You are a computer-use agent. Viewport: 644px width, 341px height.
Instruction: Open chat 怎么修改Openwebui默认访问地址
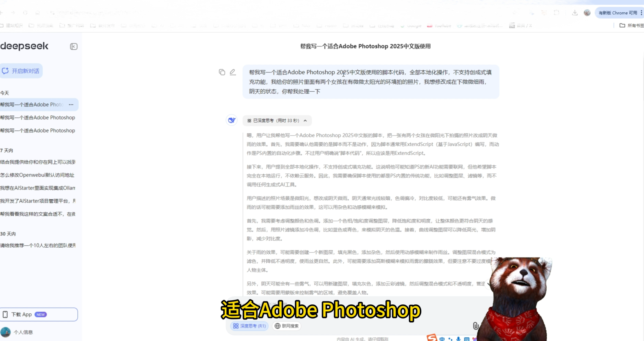pos(38,175)
